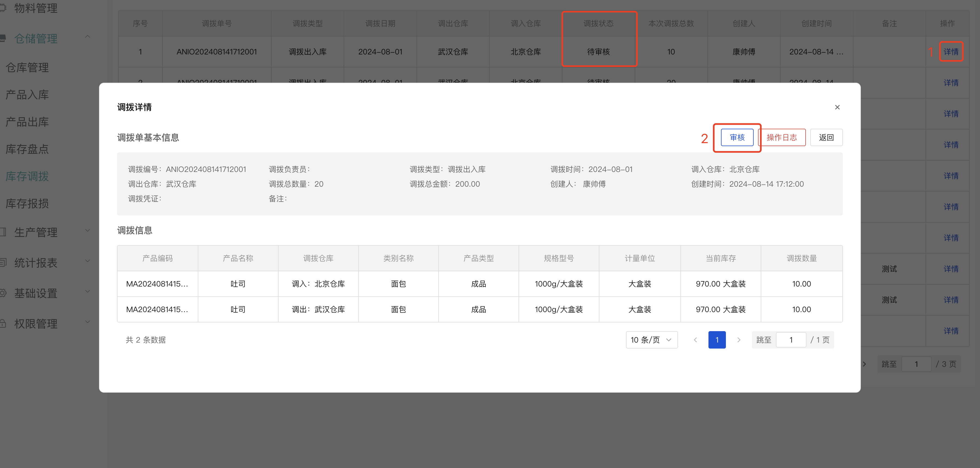Open 库存报损 in the sidebar
Image resolution: width=980 pixels, height=468 pixels.
click(x=27, y=204)
